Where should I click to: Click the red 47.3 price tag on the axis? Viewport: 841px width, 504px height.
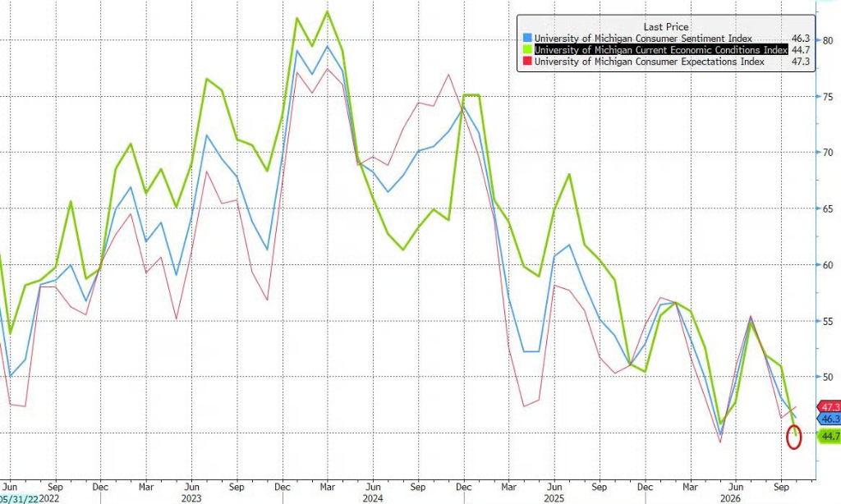point(830,407)
